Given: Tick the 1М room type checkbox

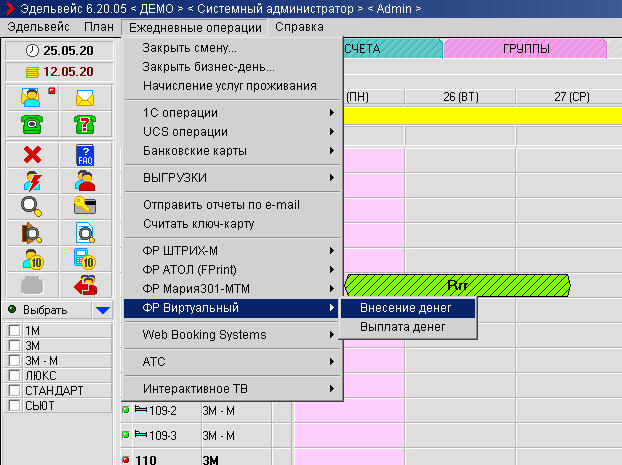Looking at the screenshot, I should coord(14,330).
